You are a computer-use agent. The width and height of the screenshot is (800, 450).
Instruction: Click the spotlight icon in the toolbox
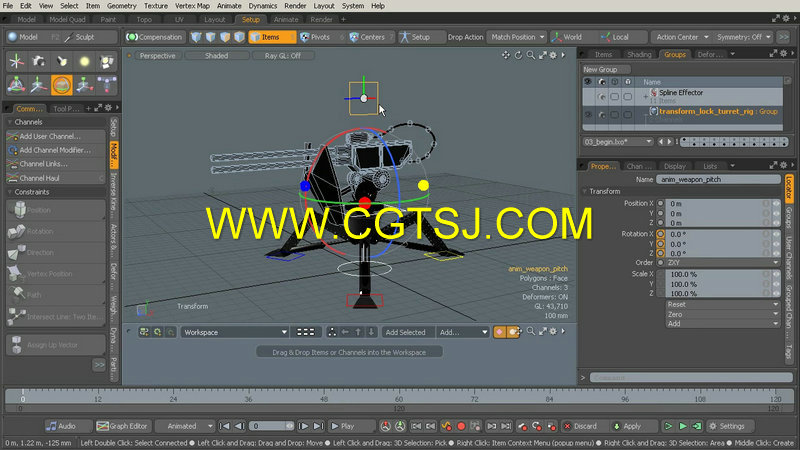pyautogui.click(x=62, y=62)
